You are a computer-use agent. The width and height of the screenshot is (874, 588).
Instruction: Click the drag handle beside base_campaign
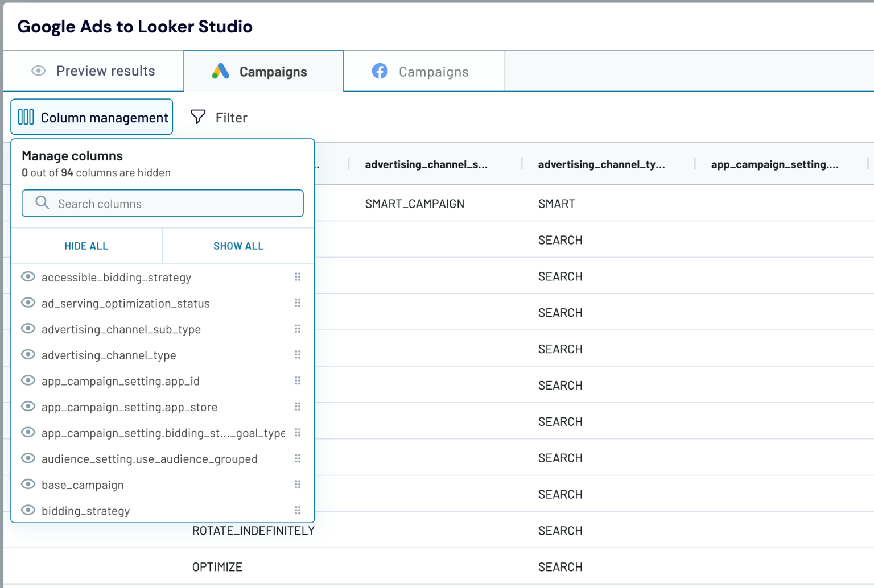coord(298,484)
